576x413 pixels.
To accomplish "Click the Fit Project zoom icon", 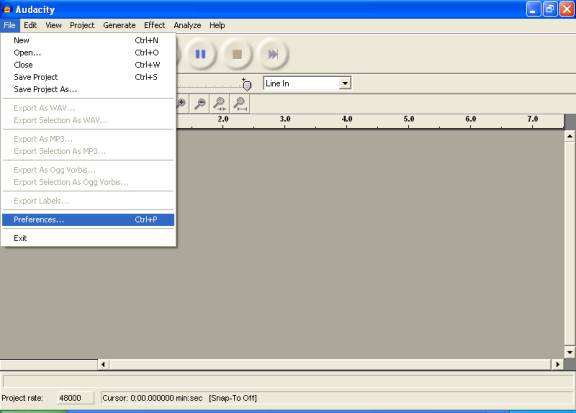I will point(240,104).
